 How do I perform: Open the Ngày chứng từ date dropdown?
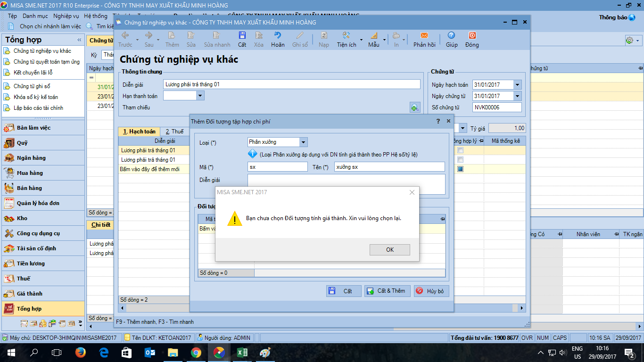coord(518,96)
